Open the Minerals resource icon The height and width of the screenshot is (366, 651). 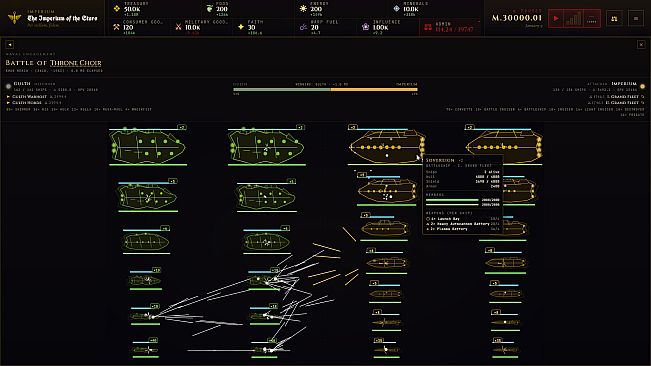396,8
